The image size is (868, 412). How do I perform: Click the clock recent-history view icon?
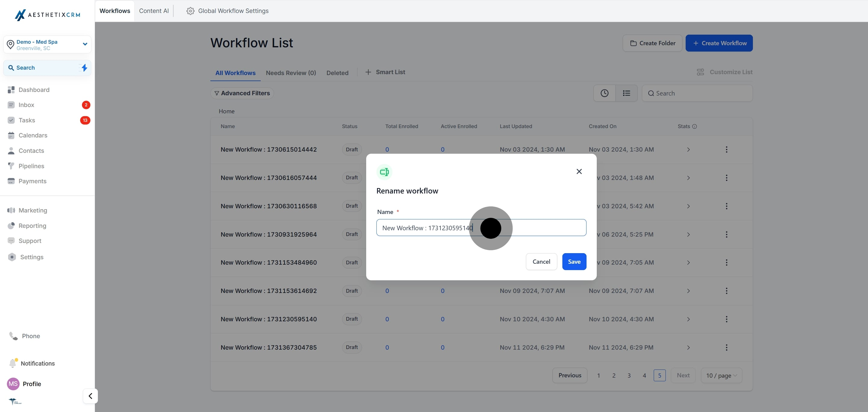pyautogui.click(x=604, y=93)
